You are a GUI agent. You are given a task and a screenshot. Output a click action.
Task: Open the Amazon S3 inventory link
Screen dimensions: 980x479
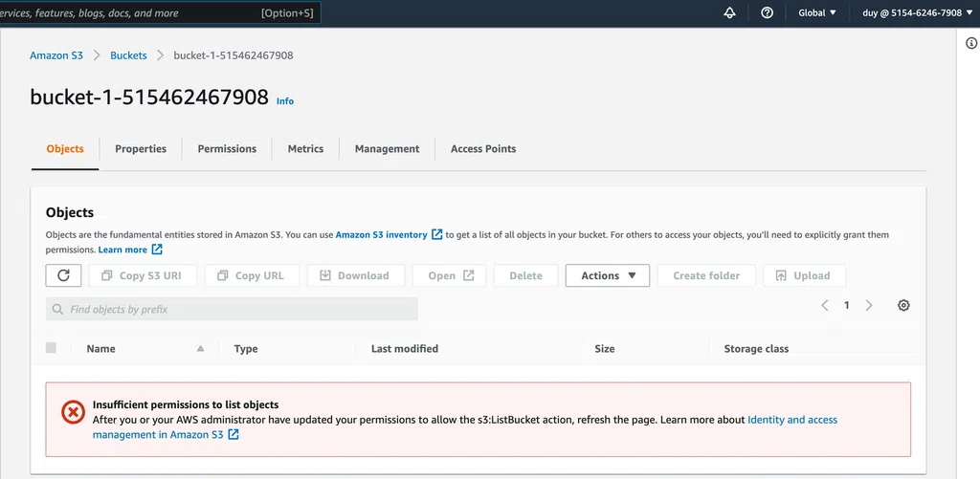click(x=381, y=235)
